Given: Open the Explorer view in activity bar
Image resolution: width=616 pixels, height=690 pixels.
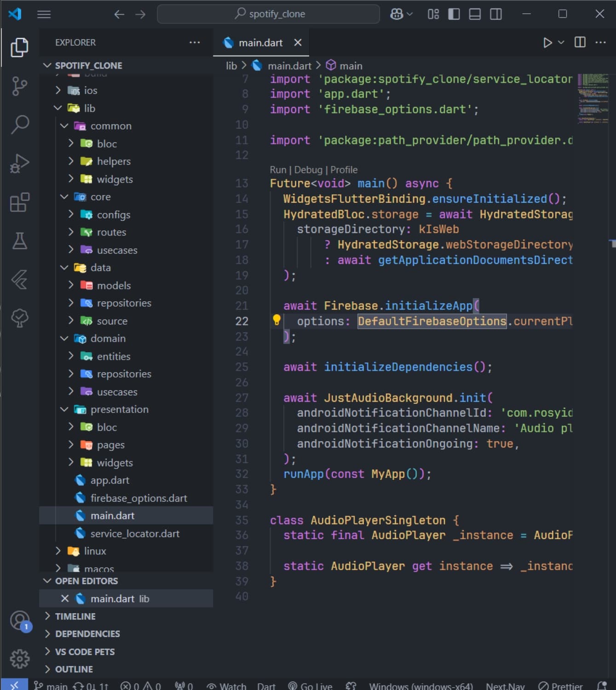Looking at the screenshot, I should (19, 47).
